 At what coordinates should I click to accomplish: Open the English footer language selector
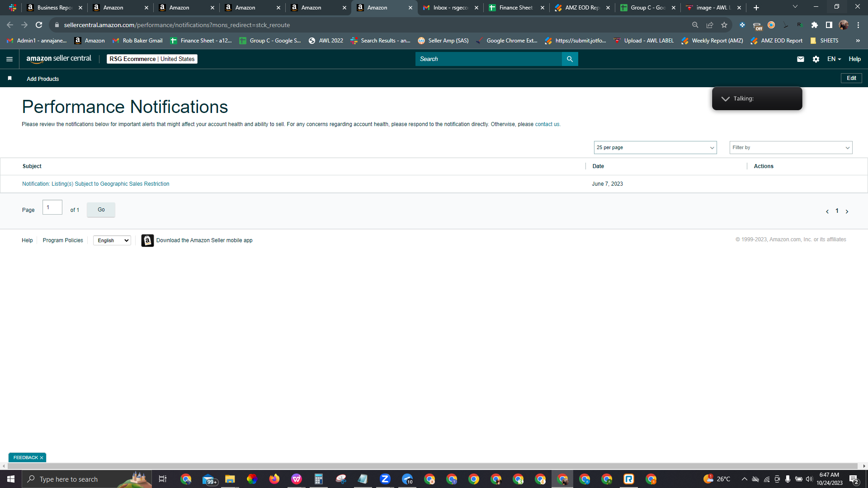[112, 240]
